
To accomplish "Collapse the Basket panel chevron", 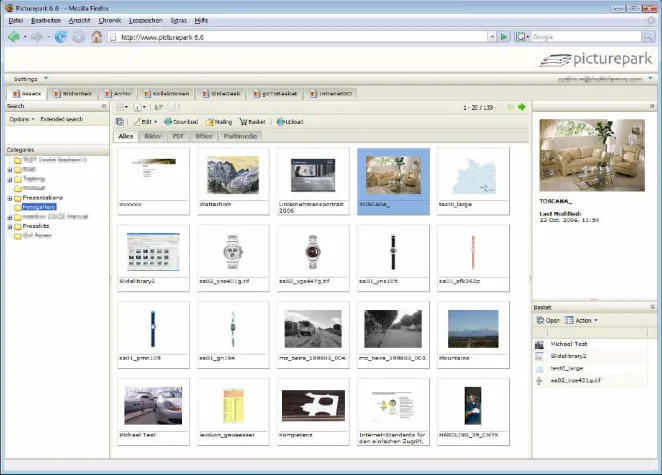I will [x=654, y=306].
